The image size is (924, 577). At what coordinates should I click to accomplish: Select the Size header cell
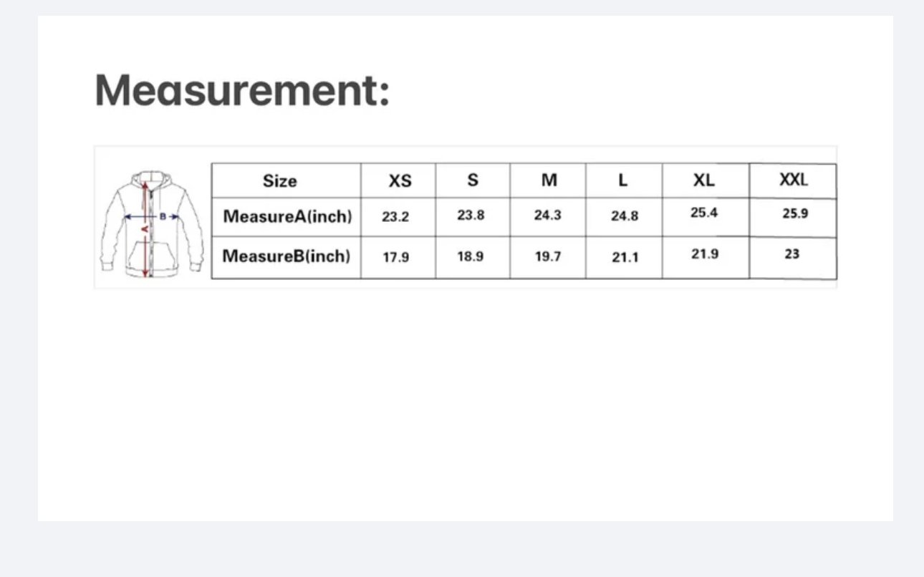(x=279, y=181)
